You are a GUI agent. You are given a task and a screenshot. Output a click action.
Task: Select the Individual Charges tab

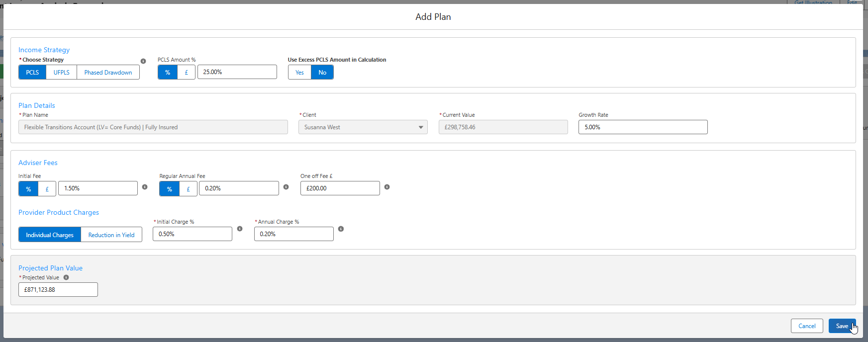(x=50, y=235)
